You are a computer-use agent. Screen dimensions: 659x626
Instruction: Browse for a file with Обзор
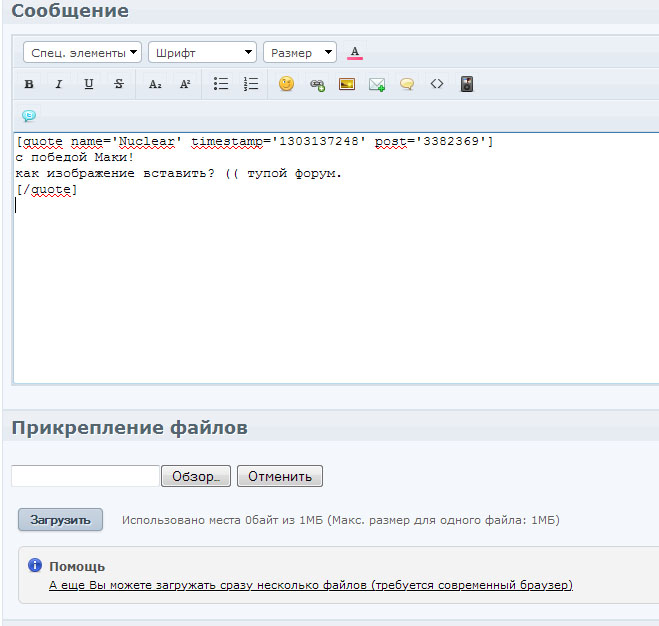pos(196,476)
